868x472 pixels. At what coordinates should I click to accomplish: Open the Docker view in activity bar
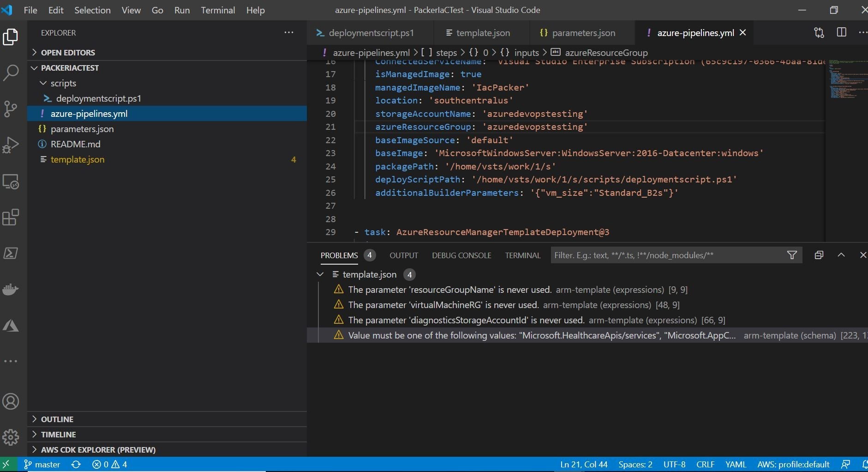(11, 290)
